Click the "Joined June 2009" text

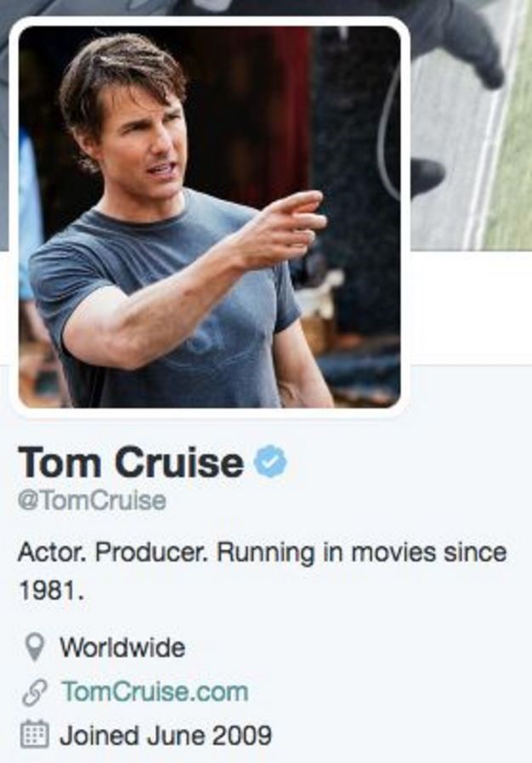click(x=166, y=734)
